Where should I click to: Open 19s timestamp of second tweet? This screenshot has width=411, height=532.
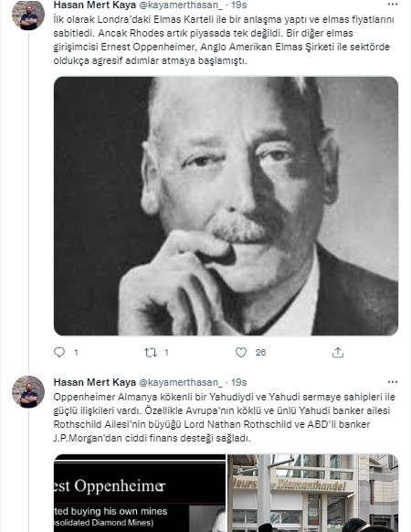tap(238, 382)
